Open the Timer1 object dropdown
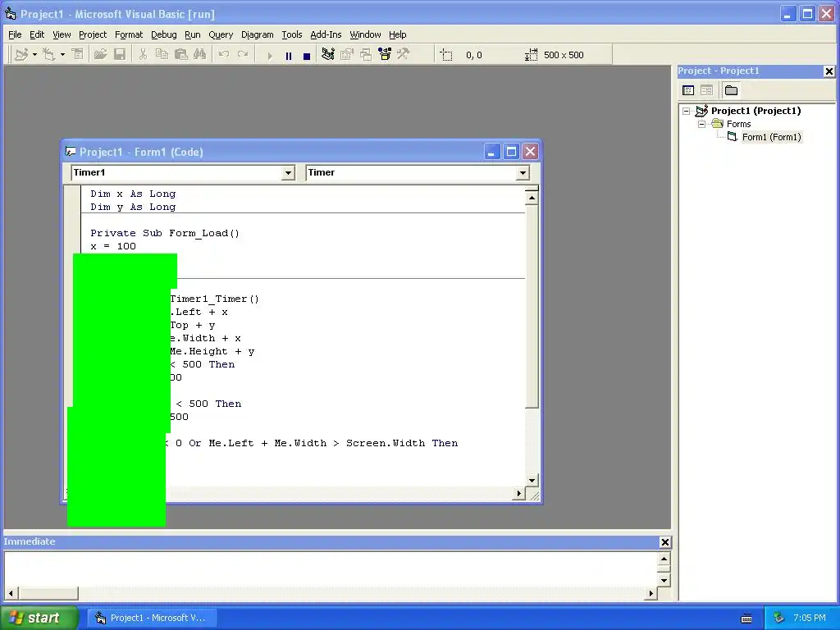This screenshot has width=840, height=630. tap(288, 172)
